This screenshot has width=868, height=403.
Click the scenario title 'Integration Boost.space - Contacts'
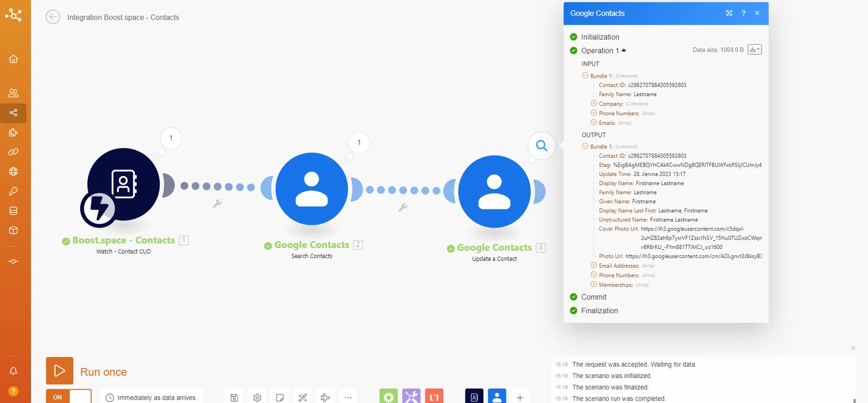[x=123, y=17]
